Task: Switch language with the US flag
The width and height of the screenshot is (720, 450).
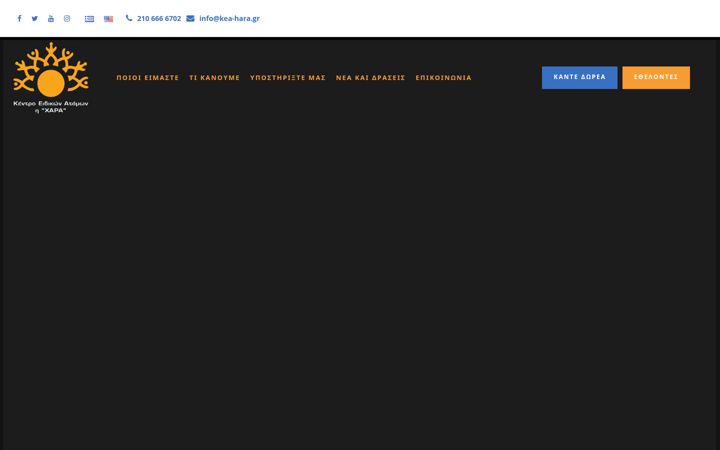Action: click(x=108, y=19)
